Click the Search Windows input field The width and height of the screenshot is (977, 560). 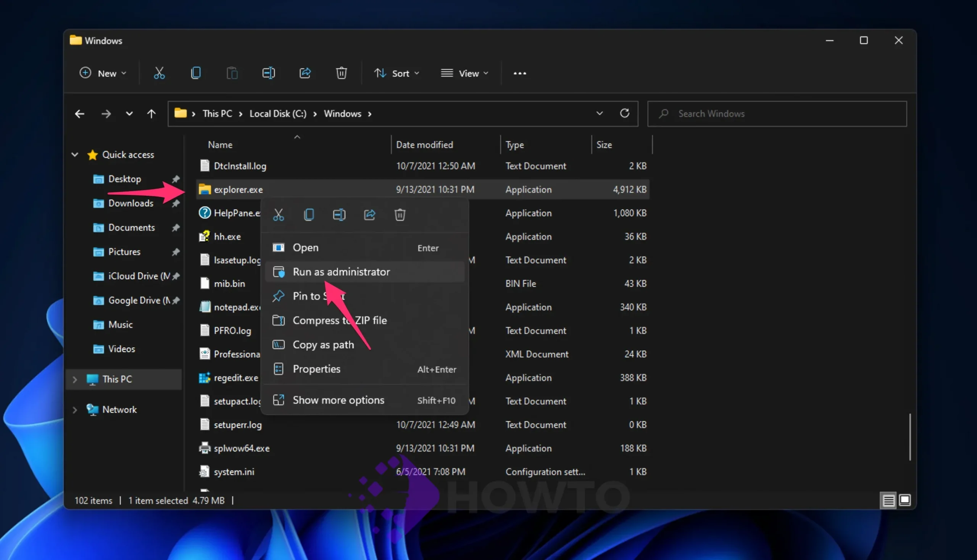point(777,114)
